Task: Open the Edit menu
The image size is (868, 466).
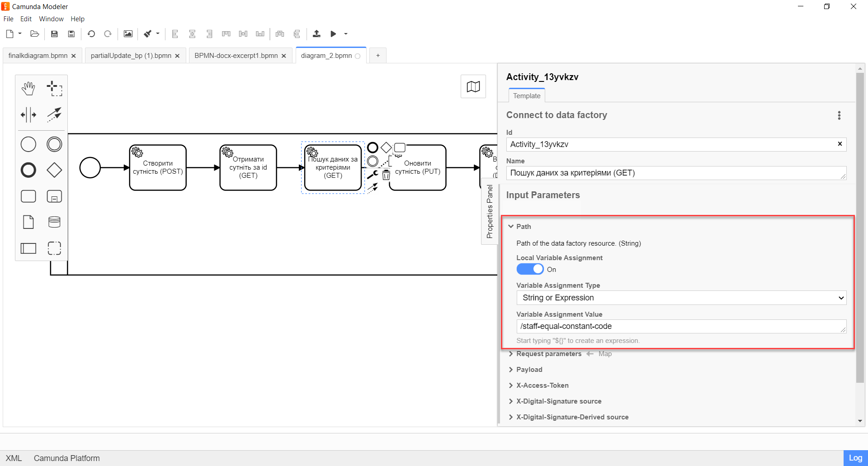Action: point(26,19)
